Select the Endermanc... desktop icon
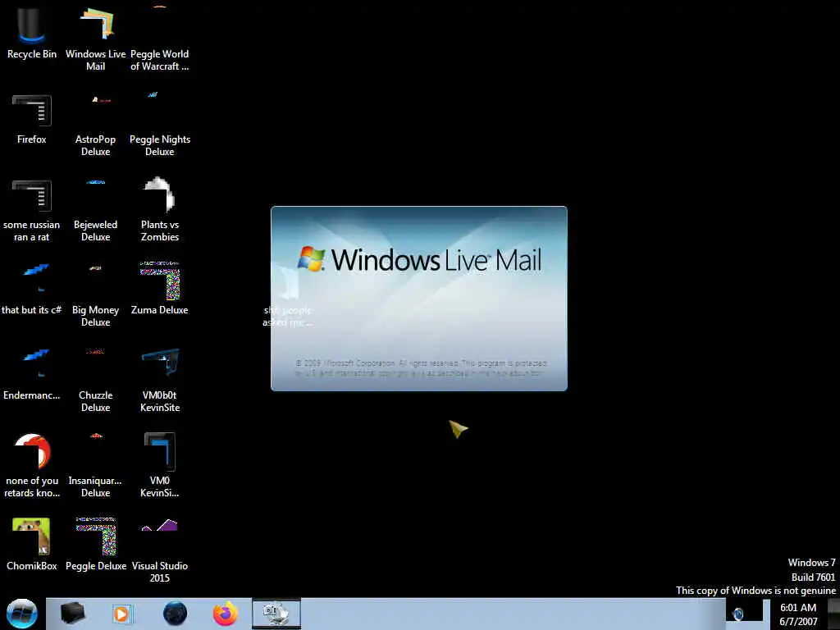 point(32,374)
